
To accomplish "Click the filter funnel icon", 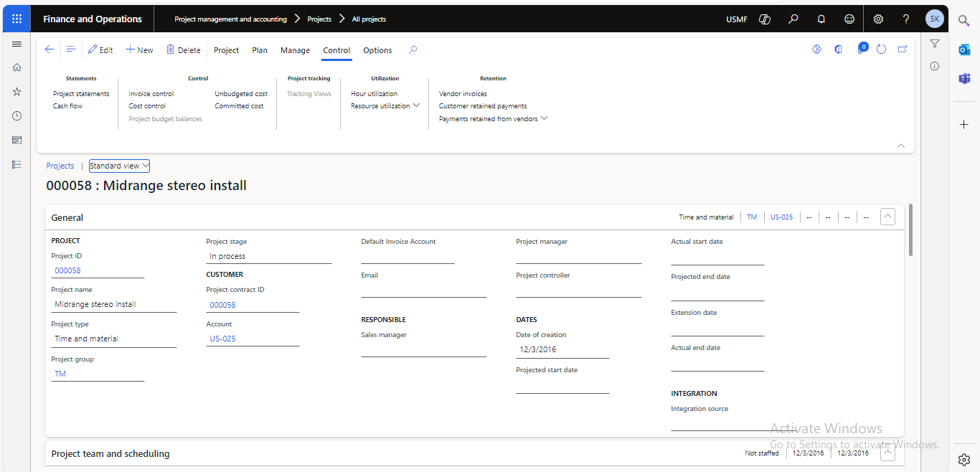I will (935, 44).
